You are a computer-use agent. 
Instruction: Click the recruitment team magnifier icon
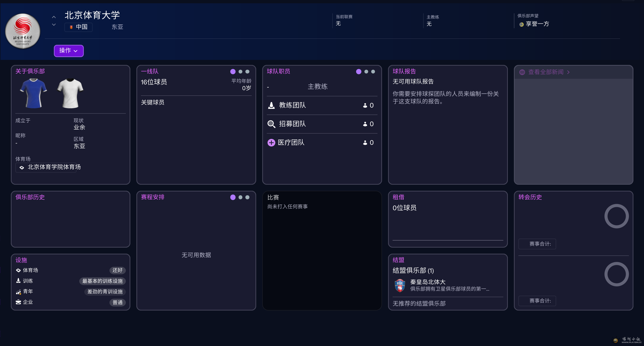click(271, 124)
